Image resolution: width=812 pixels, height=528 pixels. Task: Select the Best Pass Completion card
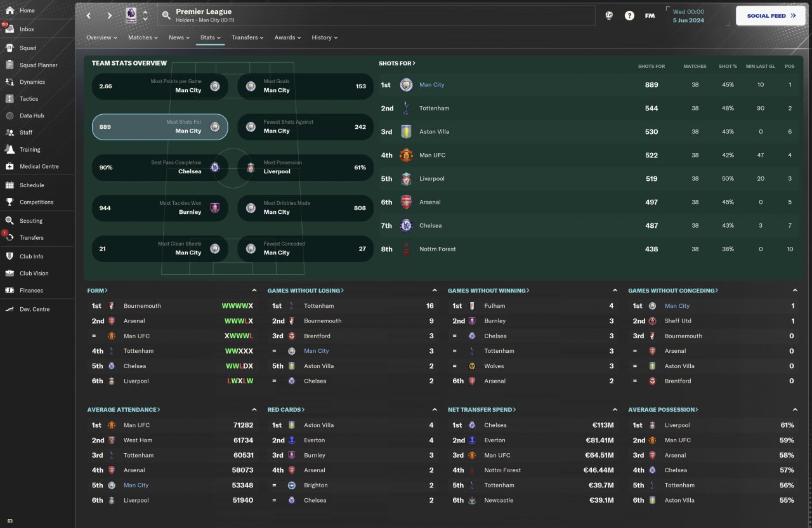coord(160,168)
